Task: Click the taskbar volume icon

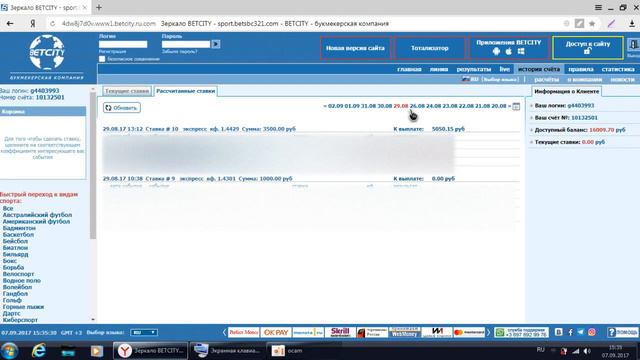Action: 587,351
